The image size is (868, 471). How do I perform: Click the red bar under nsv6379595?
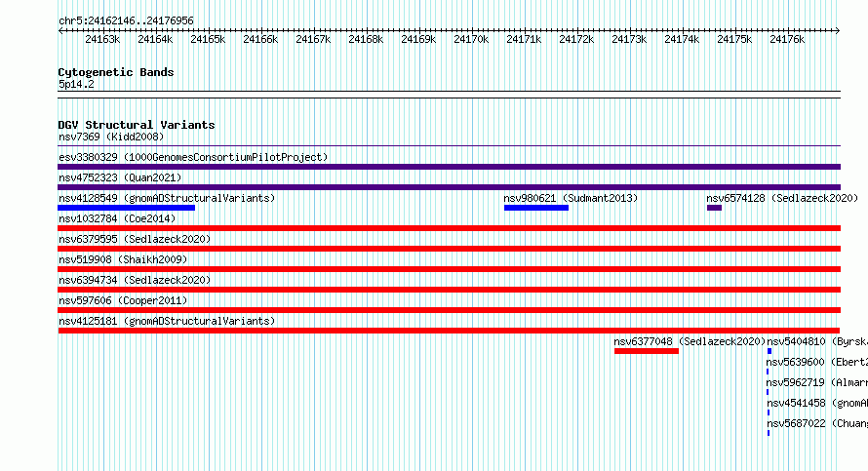click(x=449, y=249)
